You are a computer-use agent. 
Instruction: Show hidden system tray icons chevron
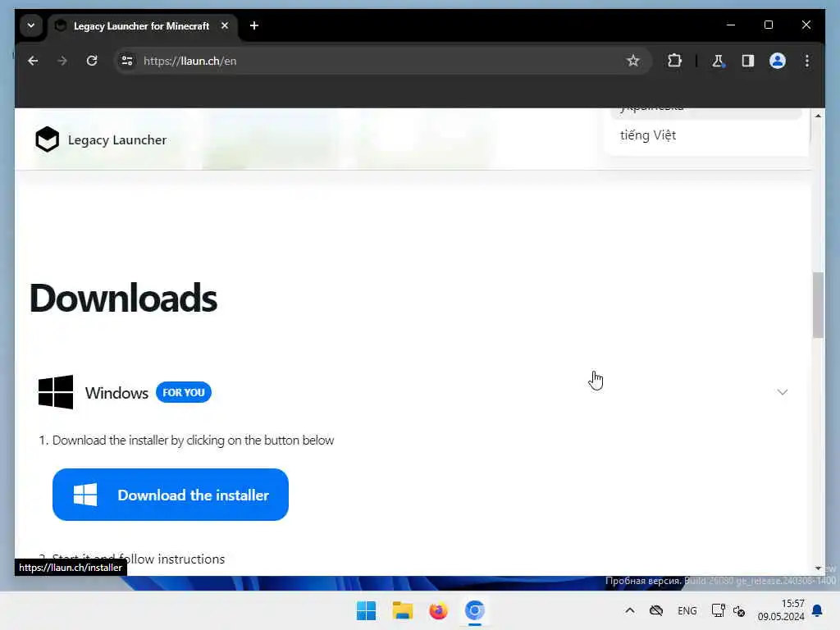tap(630, 610)
